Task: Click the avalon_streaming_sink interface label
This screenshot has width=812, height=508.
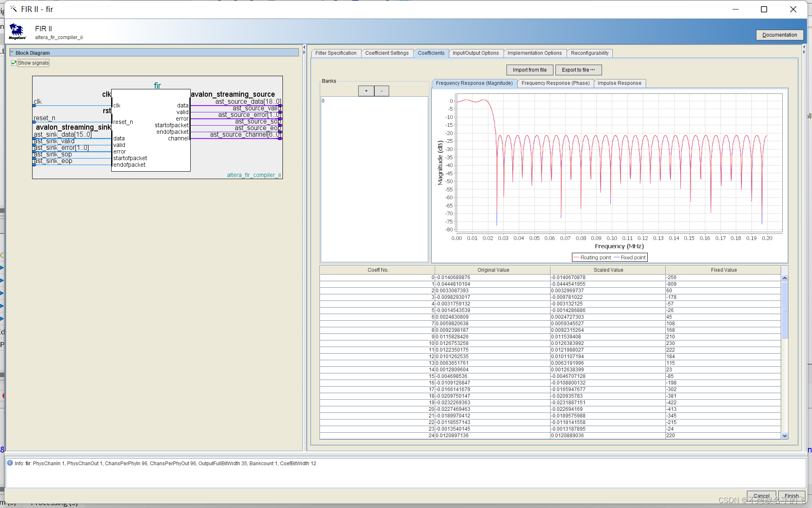Action: point(73,127)
